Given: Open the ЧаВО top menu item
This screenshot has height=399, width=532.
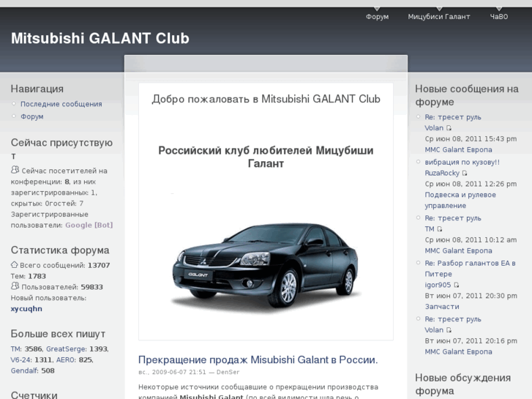Looking at the screenshot, I should pos(499,17).
